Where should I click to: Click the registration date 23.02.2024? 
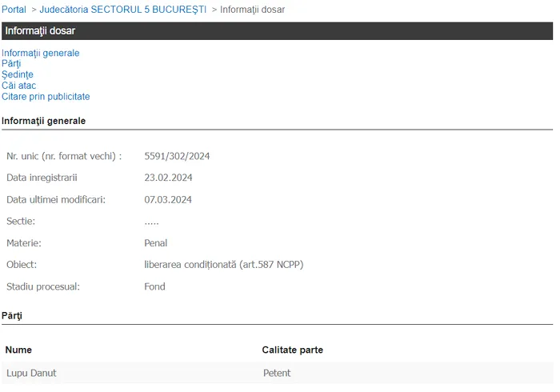[168, 178]
